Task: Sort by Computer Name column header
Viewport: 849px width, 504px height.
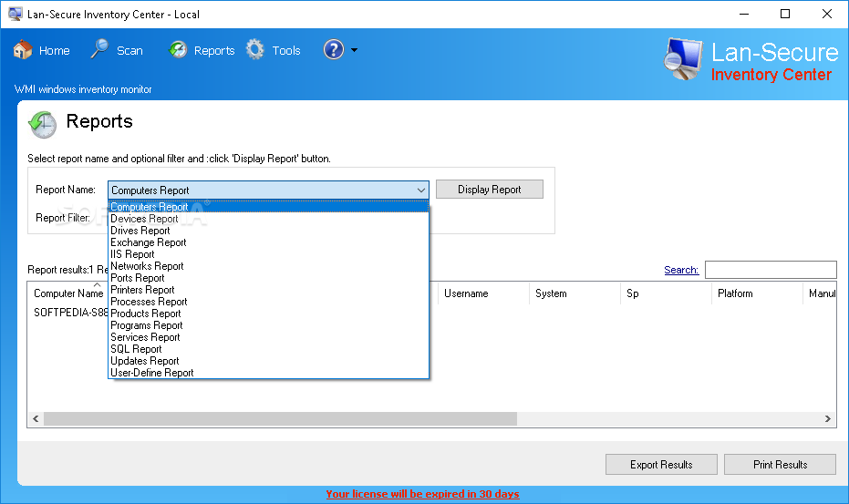Action: [x=68, y=293]
